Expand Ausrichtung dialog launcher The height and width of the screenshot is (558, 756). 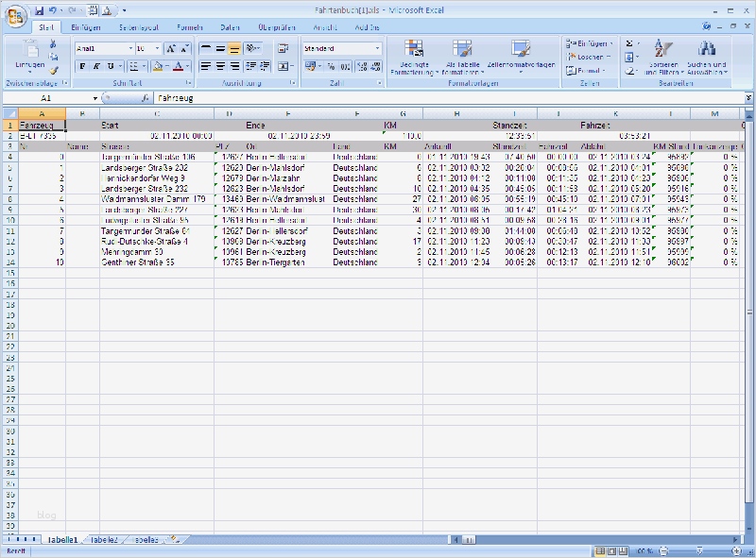point(293,83)
